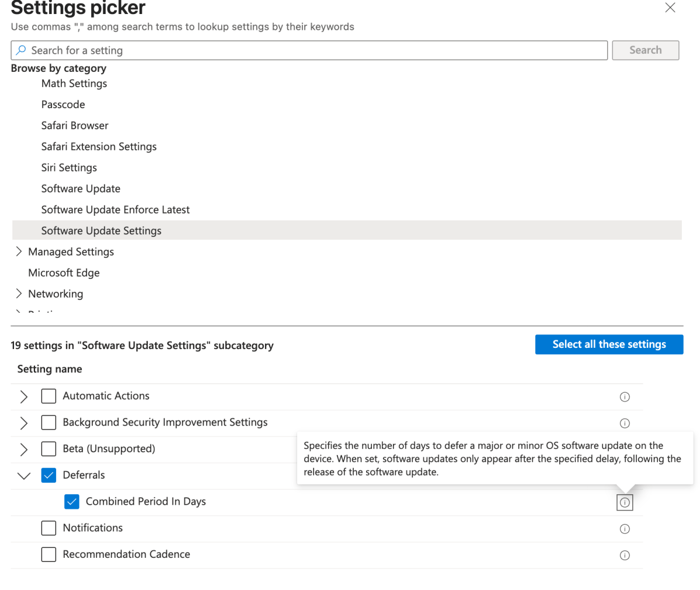Enable the Notifications setting checkbox

click(x=48, y=528)
